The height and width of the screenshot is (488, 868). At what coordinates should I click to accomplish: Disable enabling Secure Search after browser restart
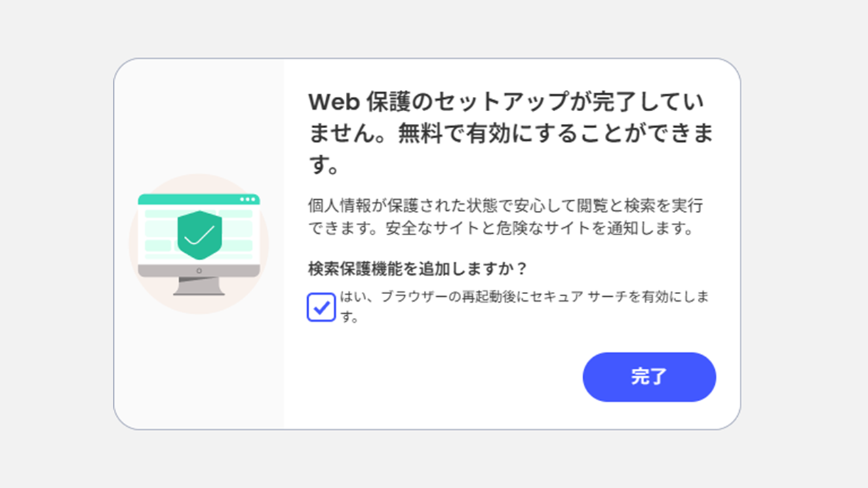point(321,308)
